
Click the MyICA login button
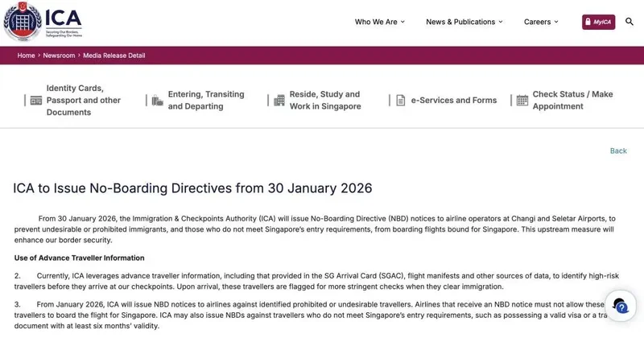[598, 22]
